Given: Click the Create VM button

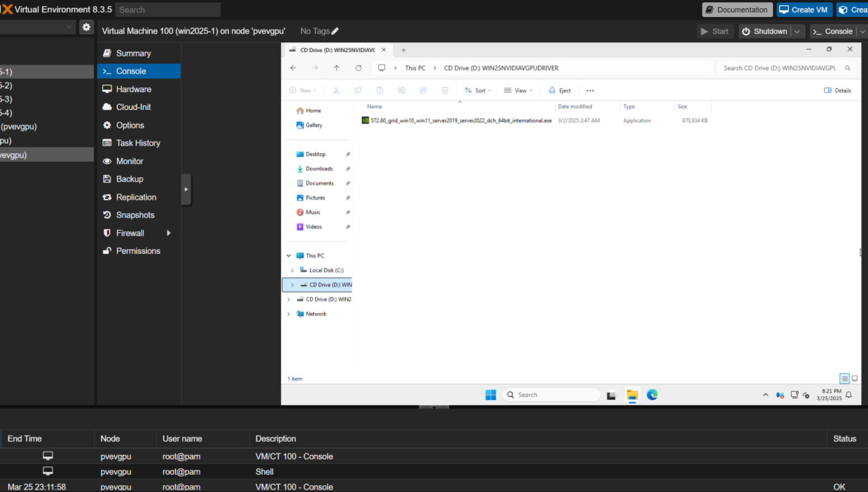Looking at the screenshot, I should [804, 10].
